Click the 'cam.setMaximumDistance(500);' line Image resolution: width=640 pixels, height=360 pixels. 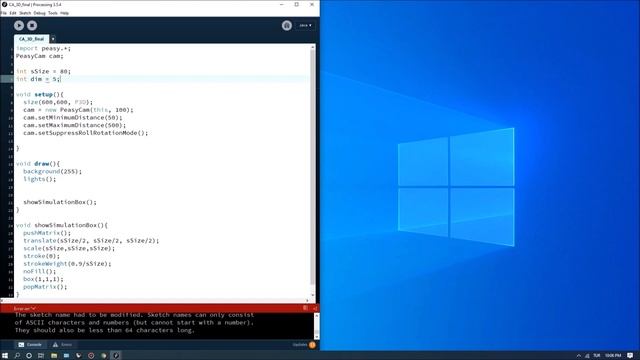pos(75,125)
